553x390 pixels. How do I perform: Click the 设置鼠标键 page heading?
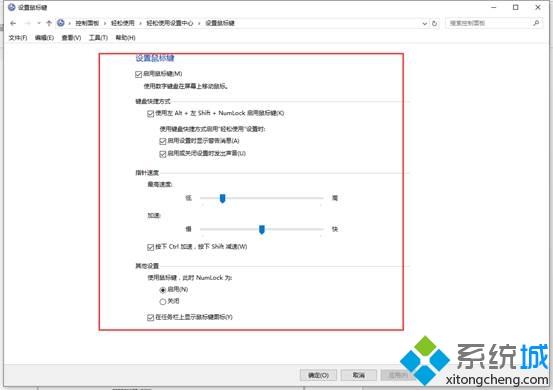155,58
